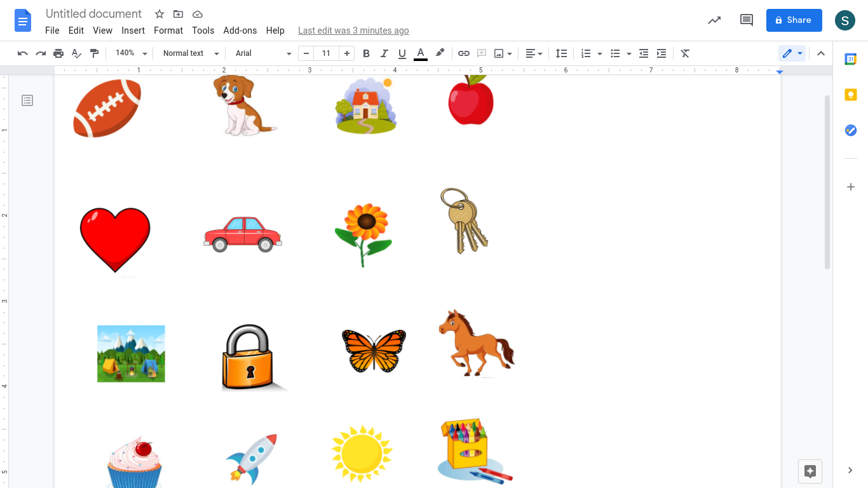Check the cloud document status icon
The image size is (868, 488).
(198, 14)
